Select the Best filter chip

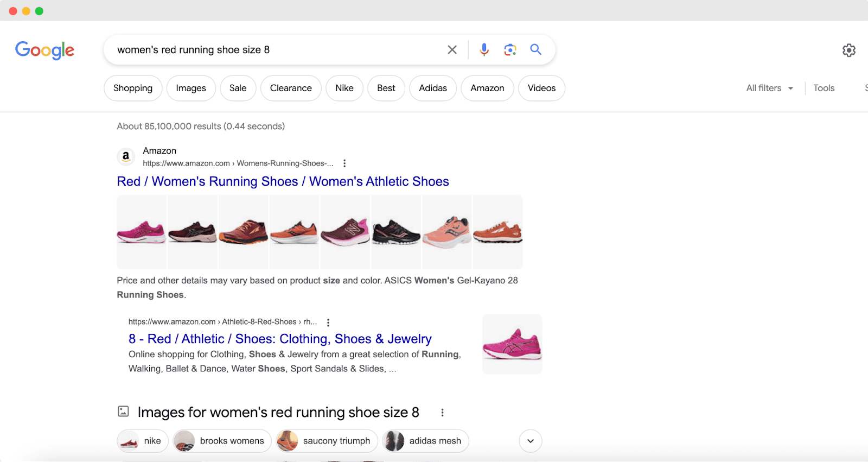tap(386, 88)
